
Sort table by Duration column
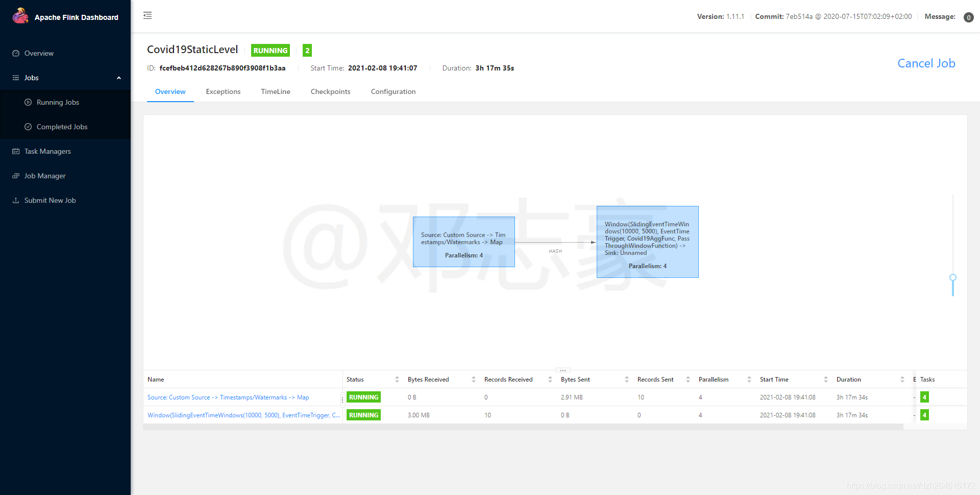tap(902, 380)
